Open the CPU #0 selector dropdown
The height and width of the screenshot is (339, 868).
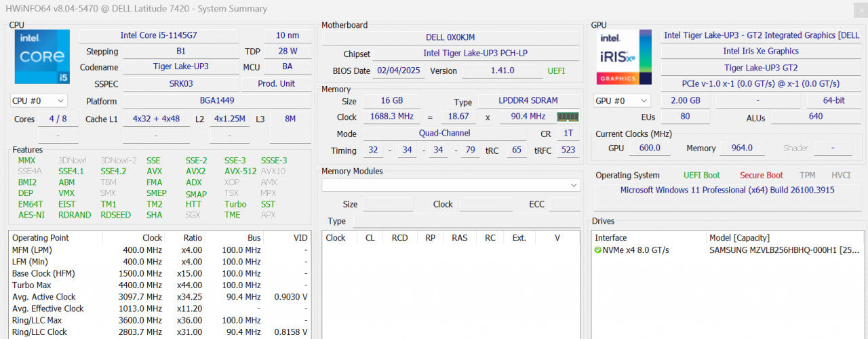pos(39,100)
